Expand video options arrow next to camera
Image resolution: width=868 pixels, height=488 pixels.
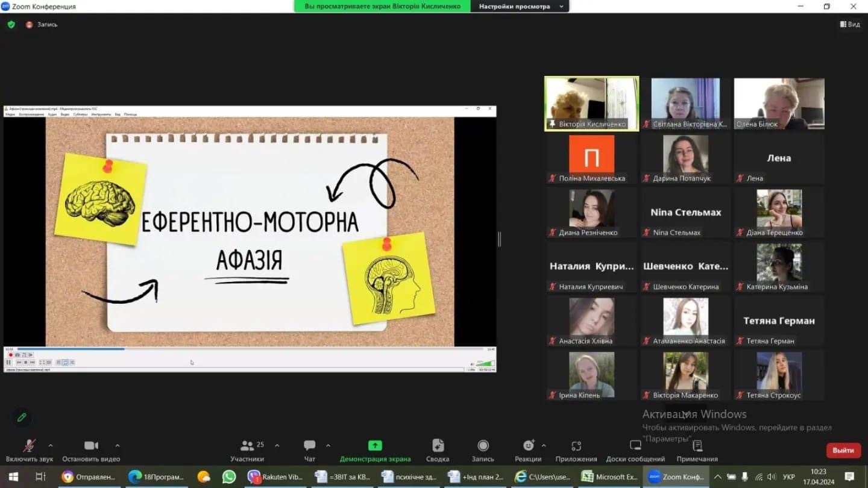(x=117, y=446)
